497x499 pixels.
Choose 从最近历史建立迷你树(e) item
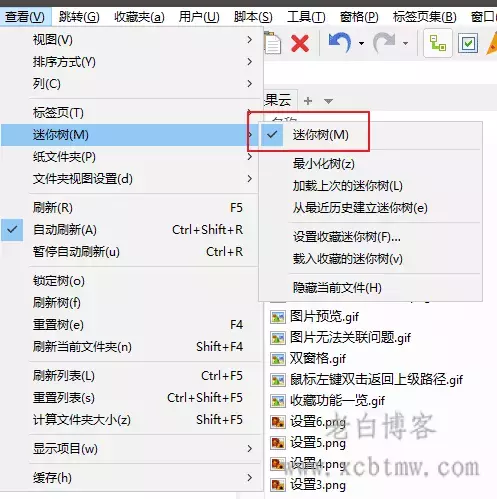(x=370, y=208)
